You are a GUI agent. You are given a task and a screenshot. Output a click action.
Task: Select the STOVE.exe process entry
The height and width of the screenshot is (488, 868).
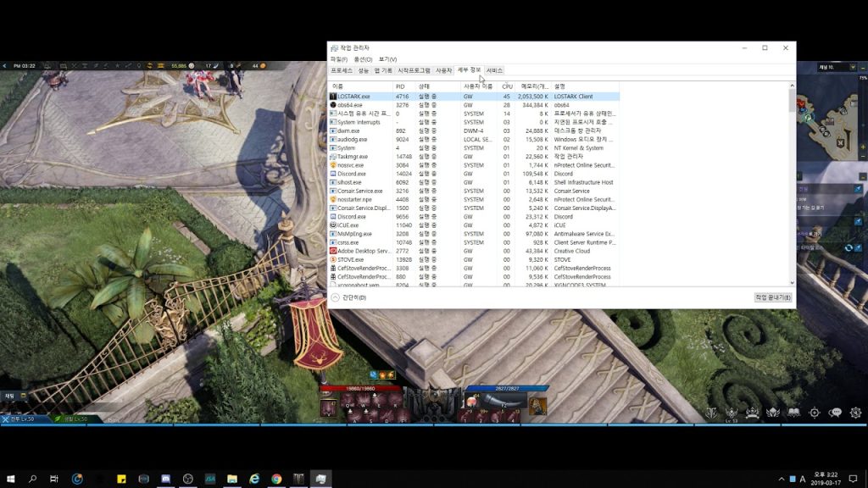click(x=351, y=259)
